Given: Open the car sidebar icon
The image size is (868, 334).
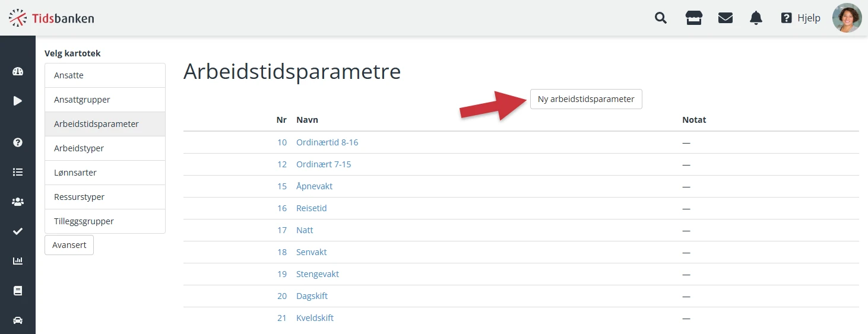Looking at the screenshot, I should (x=18, y=320).
